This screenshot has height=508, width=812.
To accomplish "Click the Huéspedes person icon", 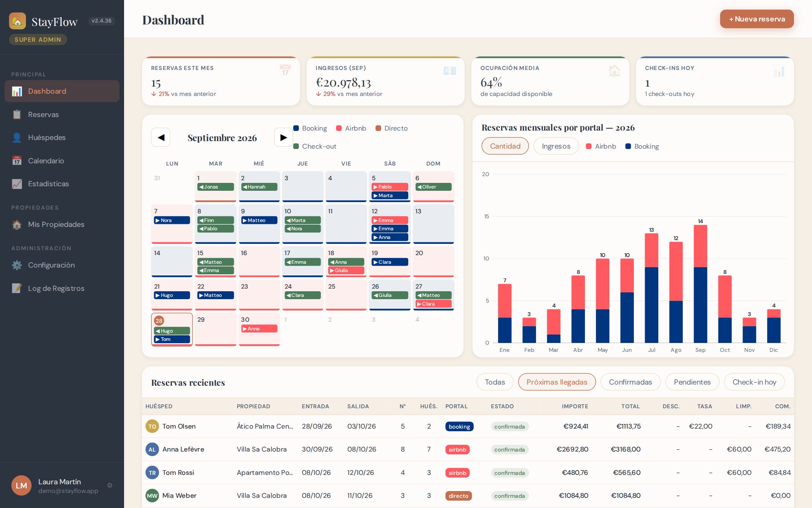I will (17, 138).
